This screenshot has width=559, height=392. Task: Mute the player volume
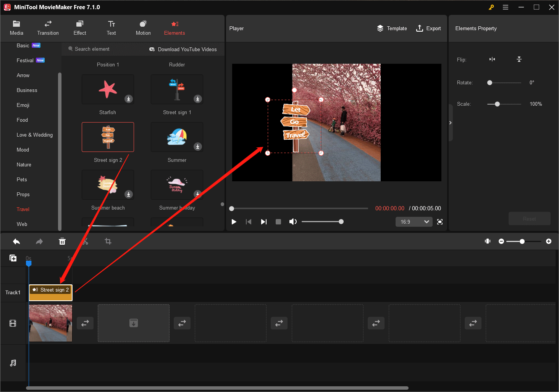click(x=293, y=222)
